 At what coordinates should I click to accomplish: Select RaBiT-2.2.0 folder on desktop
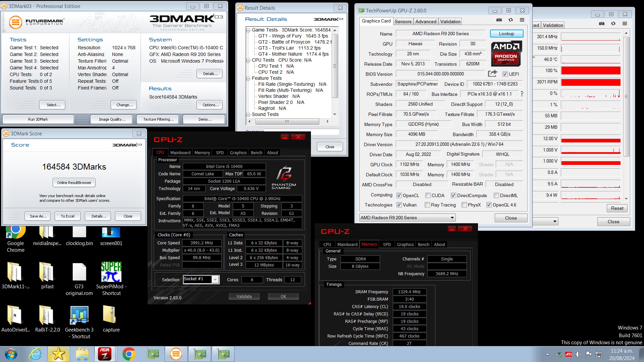coord(47,319)
